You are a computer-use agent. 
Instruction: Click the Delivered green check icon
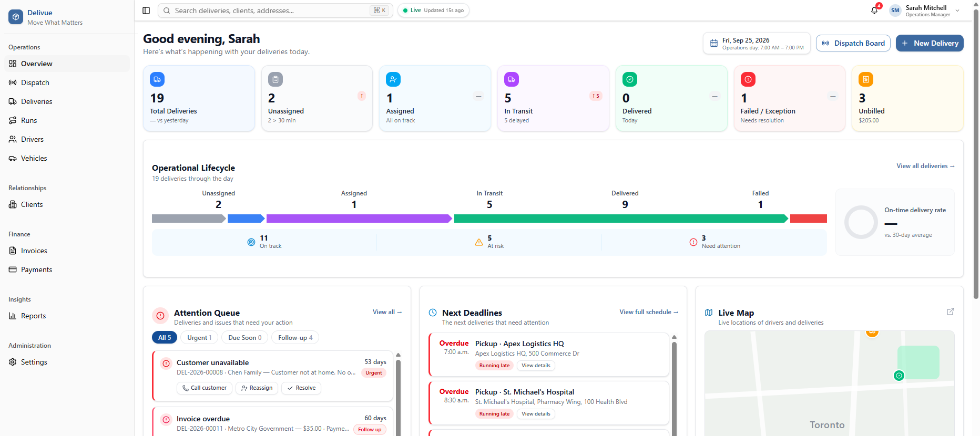pyautogui.click(x=630, y=79)
